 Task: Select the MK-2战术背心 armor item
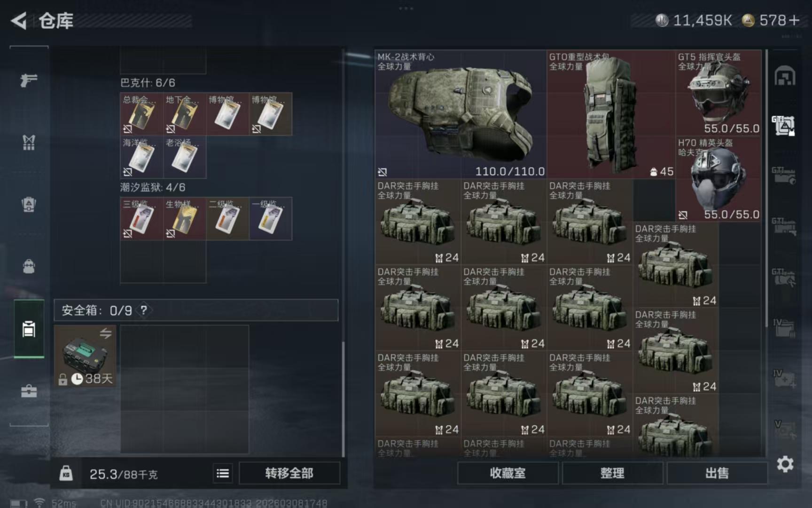pyautogui.click(x=461, y=114)
